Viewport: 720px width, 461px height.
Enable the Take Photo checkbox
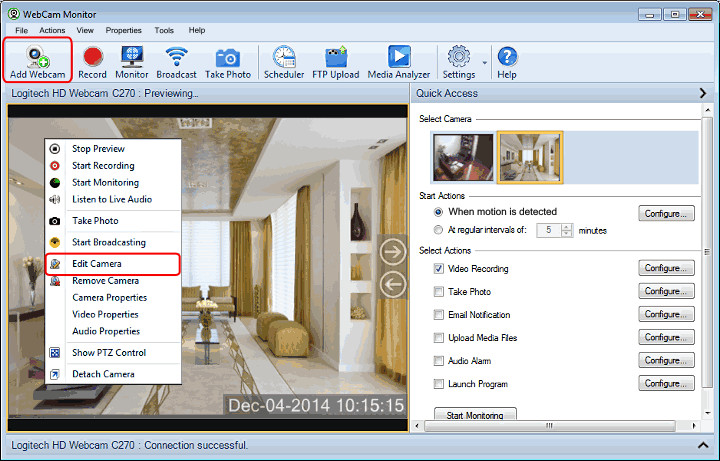tap(439, 292)
